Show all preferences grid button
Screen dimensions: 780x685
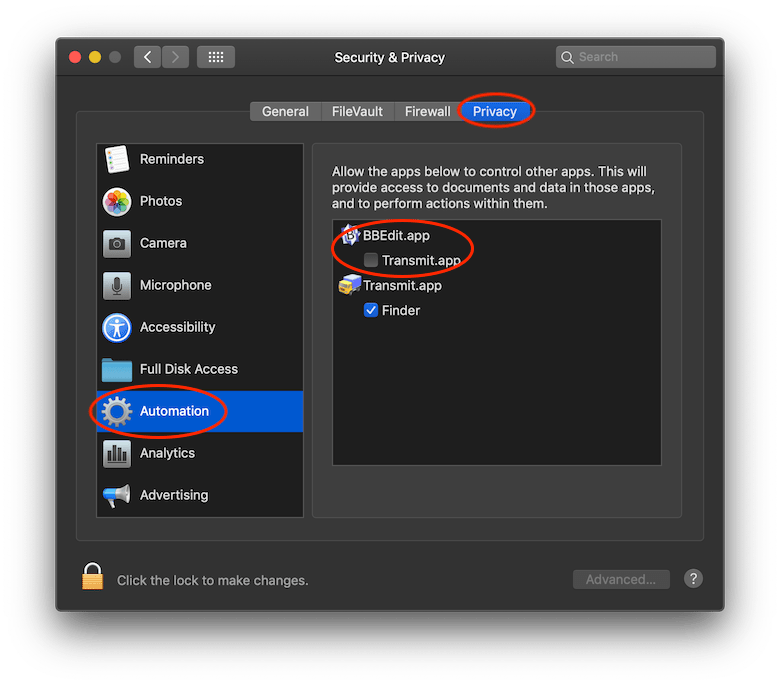(x=215, y=57)
